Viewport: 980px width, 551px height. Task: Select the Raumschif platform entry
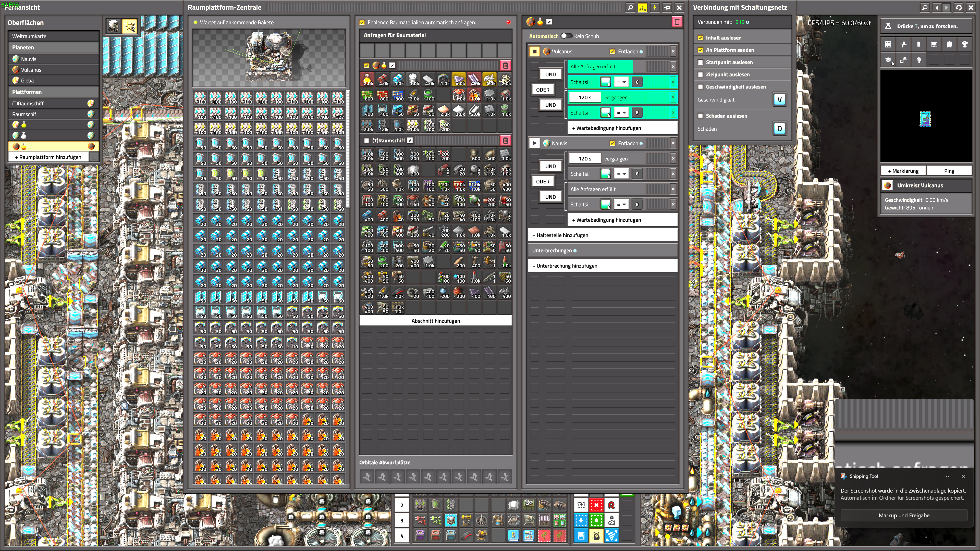pos(54,114)
